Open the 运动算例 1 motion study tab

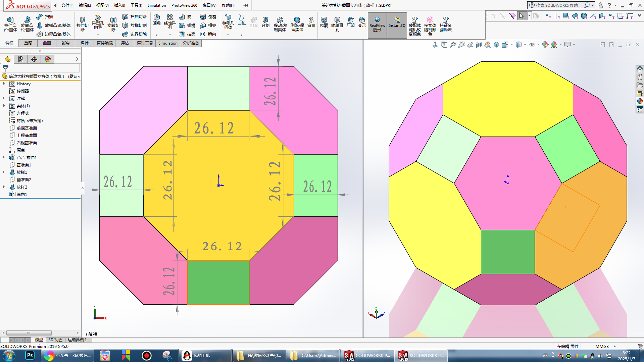tap(77, 340)
